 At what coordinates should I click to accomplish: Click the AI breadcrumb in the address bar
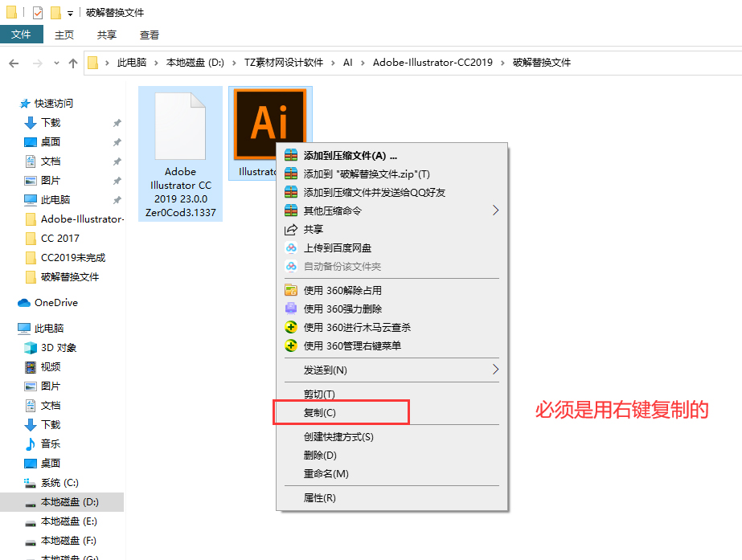tap(348, 63)
